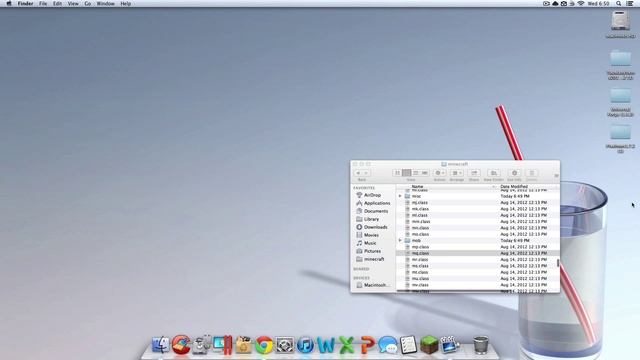Click the cloud icon in the menu bar
This screenshot has width=640, height=360.
pos(555,3)
